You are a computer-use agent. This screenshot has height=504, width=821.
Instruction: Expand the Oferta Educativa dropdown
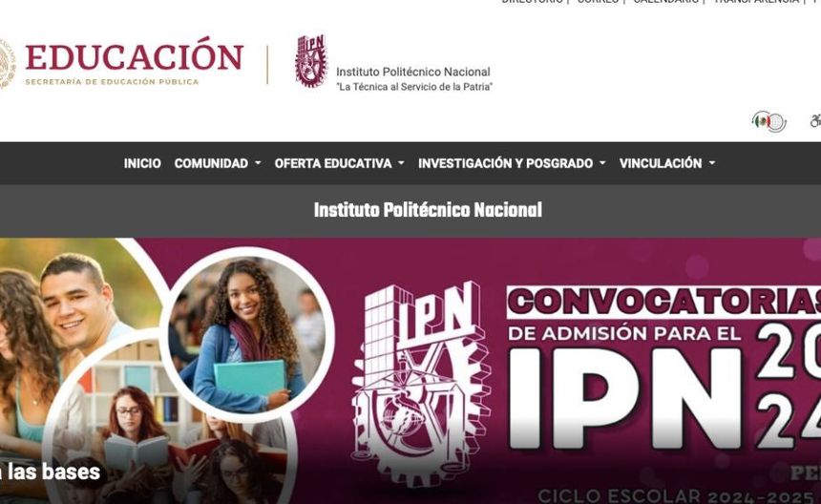339,163
